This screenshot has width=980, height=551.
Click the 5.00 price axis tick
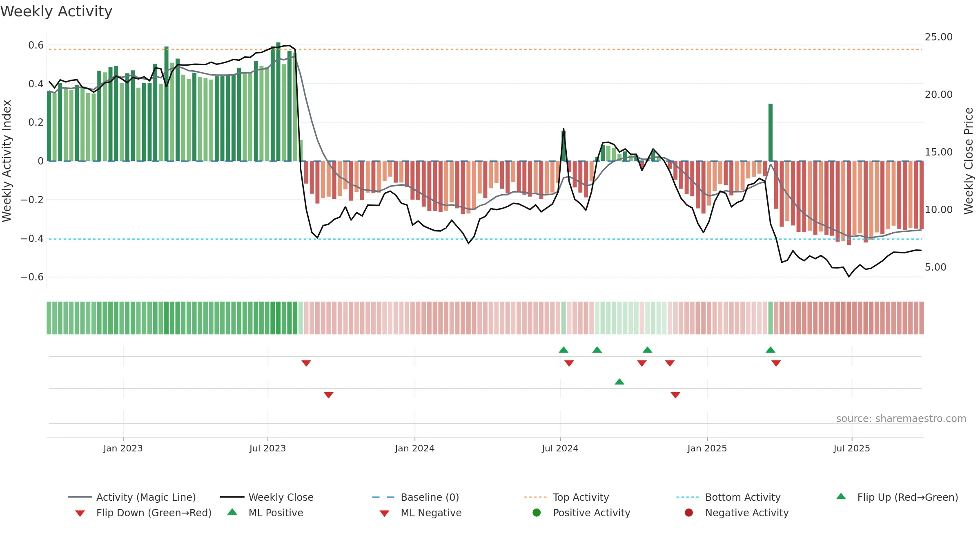(x=935, y=267)
